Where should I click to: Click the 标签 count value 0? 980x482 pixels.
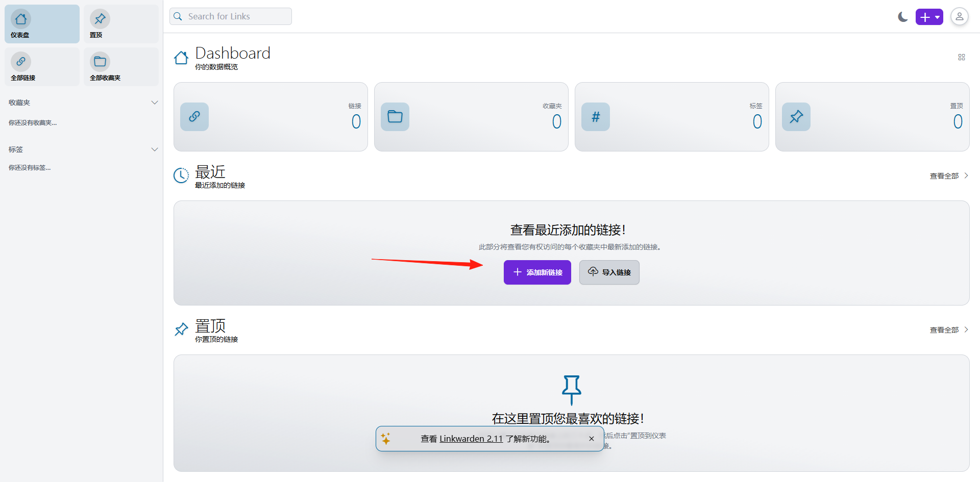[x=757, y=121]
